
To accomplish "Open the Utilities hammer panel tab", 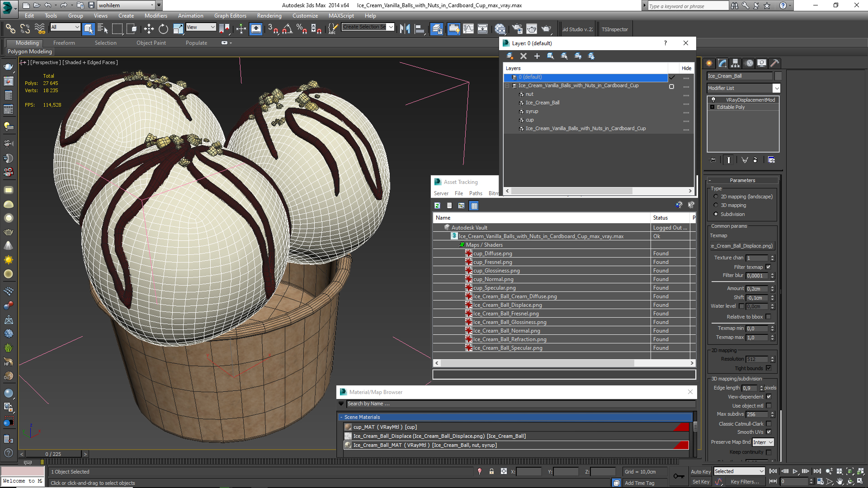I will click(774, 63).
